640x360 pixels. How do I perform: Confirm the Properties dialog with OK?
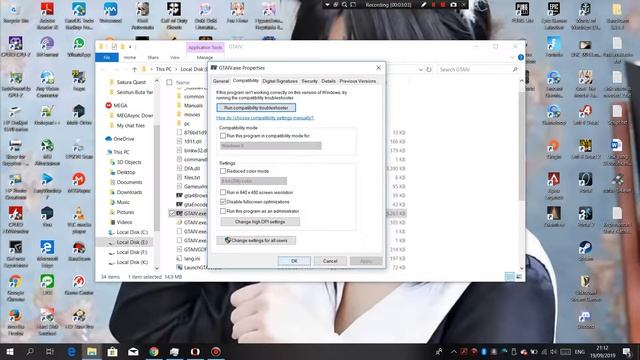click(294, 261)
